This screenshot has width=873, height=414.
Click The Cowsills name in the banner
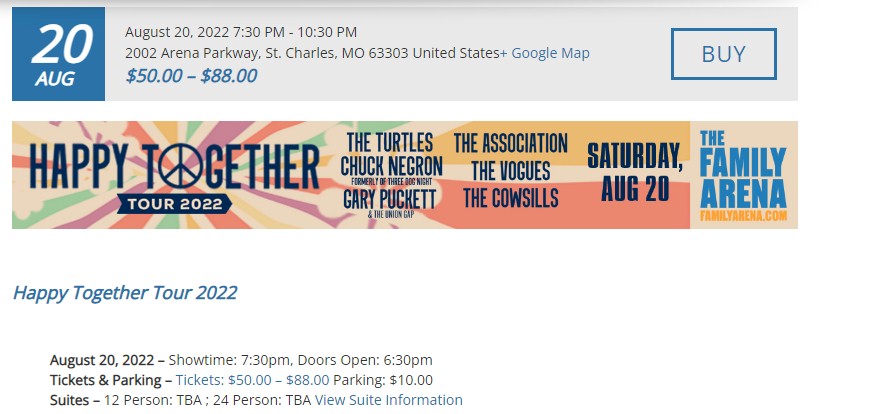(510, 197)
